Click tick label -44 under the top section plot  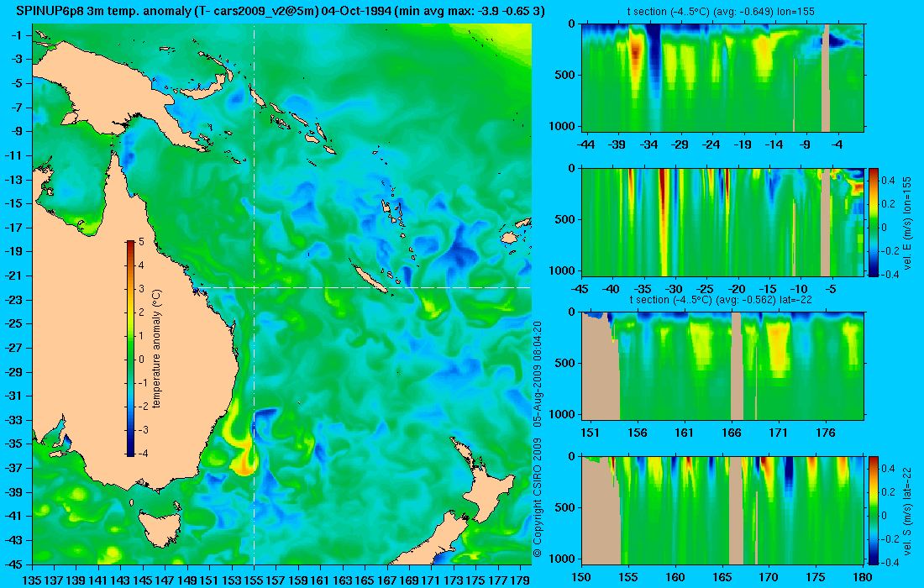(585, 144)
